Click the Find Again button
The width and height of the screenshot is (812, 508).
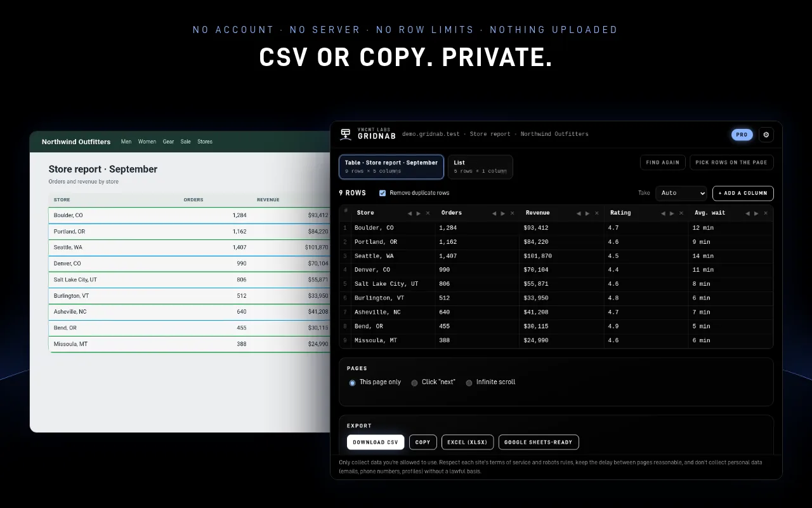click(663, 163)
